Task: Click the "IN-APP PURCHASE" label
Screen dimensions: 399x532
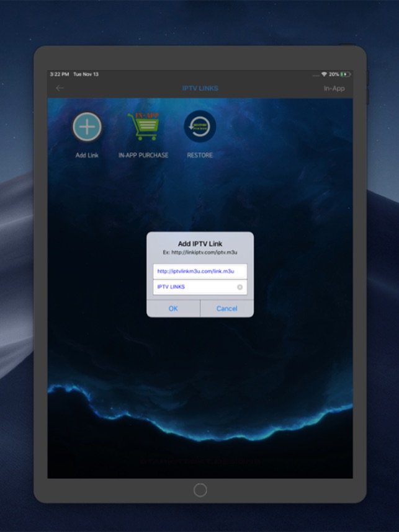Action: (x=143, y=155)
